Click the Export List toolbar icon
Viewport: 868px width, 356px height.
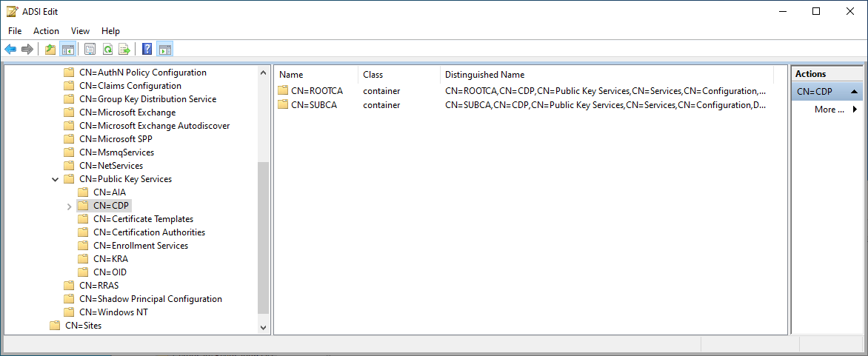tap(124, 50)
